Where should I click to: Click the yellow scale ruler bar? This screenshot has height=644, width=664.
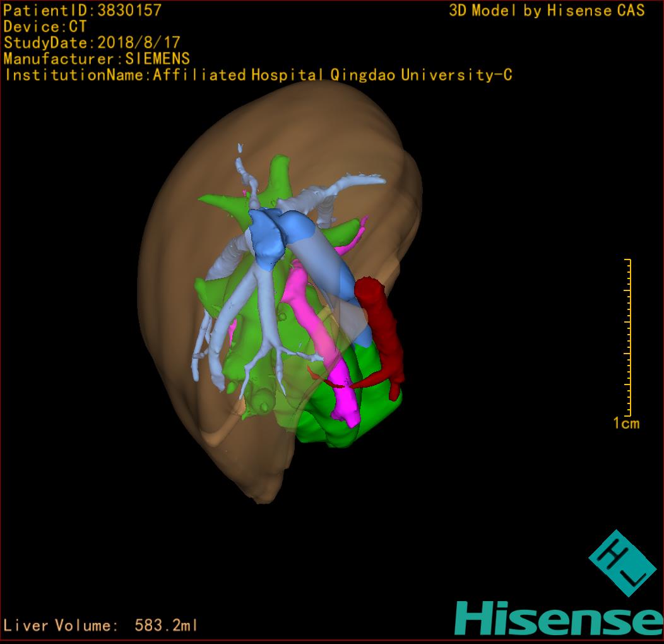tap(629, 337)
